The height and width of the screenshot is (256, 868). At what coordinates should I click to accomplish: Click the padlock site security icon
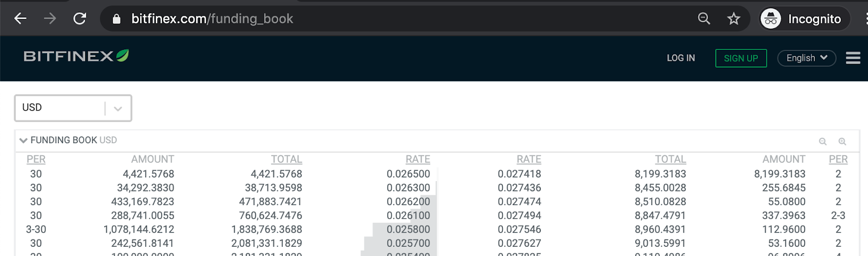click(x=116, y=19)
